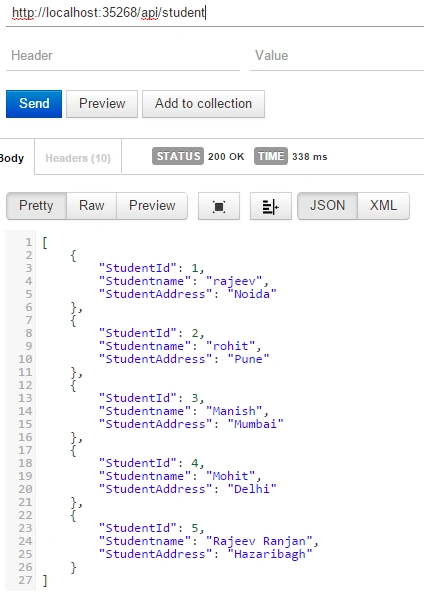Image resolution: width=424 pixels, height=599 pixels.
Task: Click the "Mohit" name value
Action: pyautogui.click(x=230, y=476)
